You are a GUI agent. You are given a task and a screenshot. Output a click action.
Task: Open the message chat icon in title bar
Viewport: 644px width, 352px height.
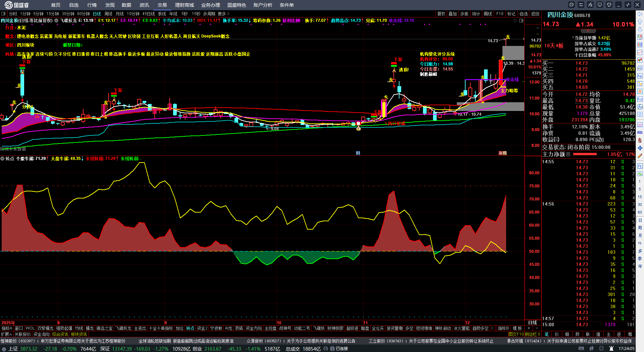572,5
